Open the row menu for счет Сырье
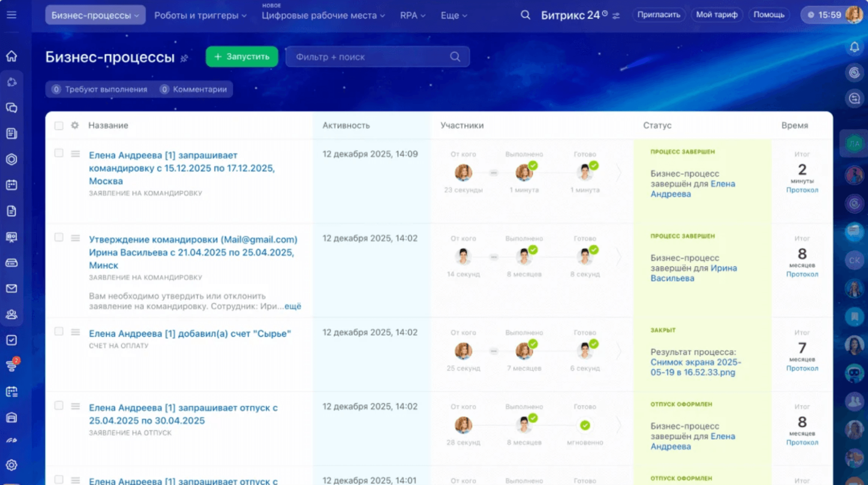 (76, 332)
